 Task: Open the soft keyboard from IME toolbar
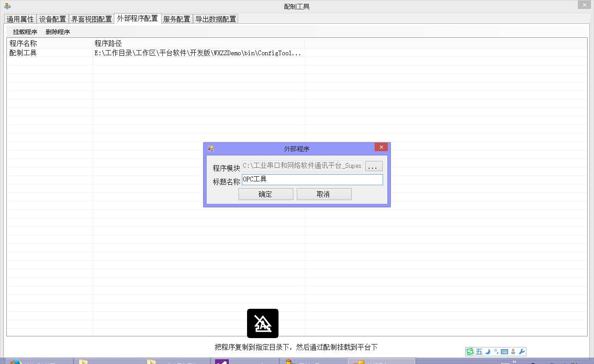coord(505,352)
